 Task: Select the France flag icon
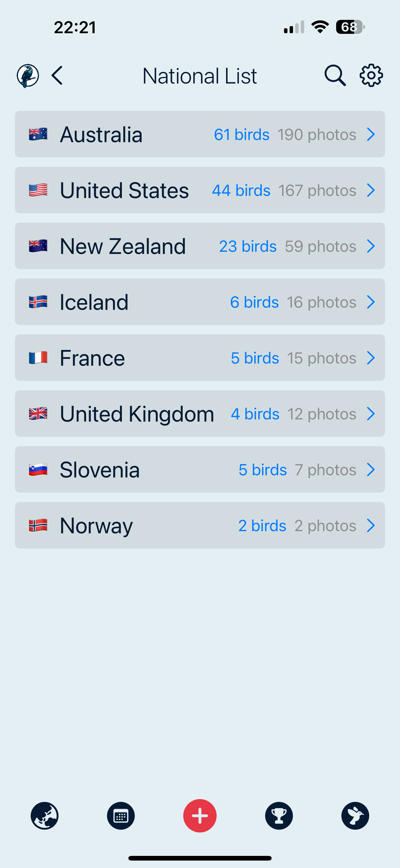[x=38, y=358]
